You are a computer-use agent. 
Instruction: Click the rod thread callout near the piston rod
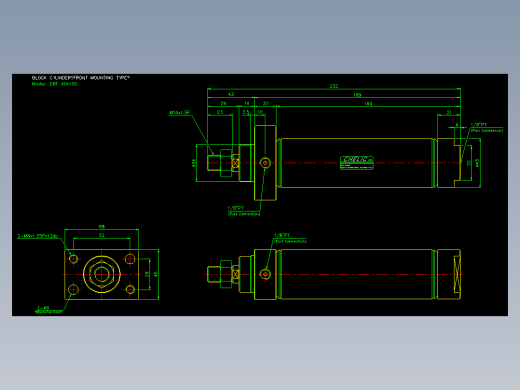click(179, 113)
